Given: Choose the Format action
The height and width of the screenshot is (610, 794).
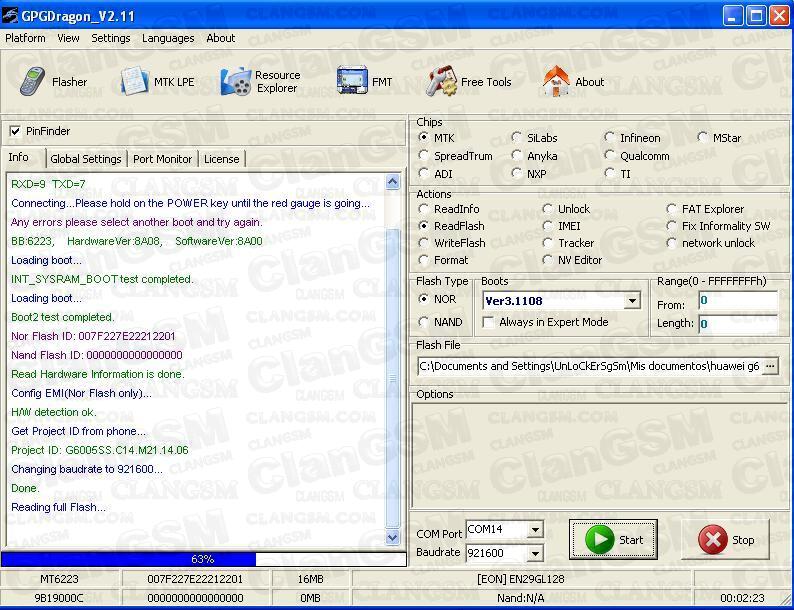Looking at the screenshot, I should point(423,260).
